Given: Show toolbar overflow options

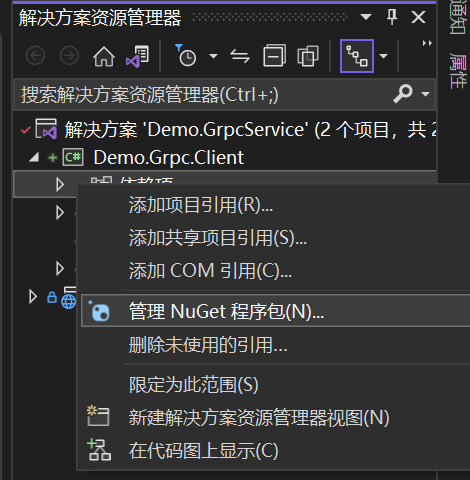Looking at the screenshot, I should tap(427, 43).
